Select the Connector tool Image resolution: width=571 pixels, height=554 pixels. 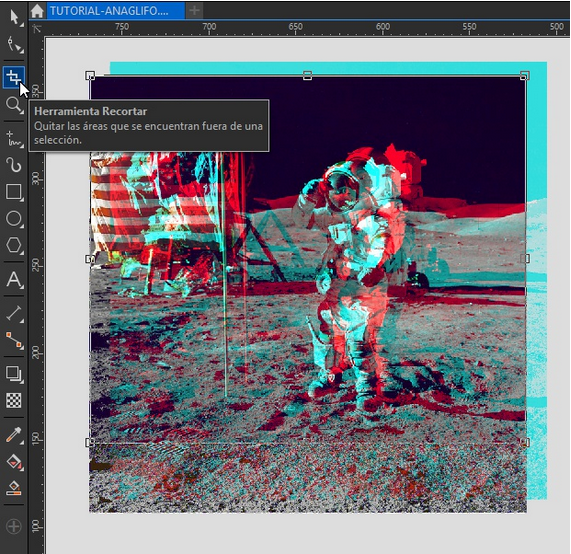[14, 340]
